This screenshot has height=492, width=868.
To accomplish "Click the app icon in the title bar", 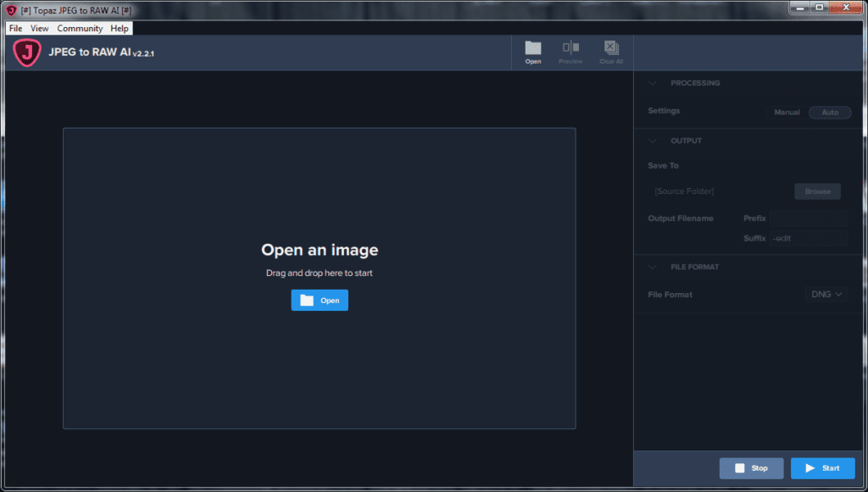I will tap(12, 10).
